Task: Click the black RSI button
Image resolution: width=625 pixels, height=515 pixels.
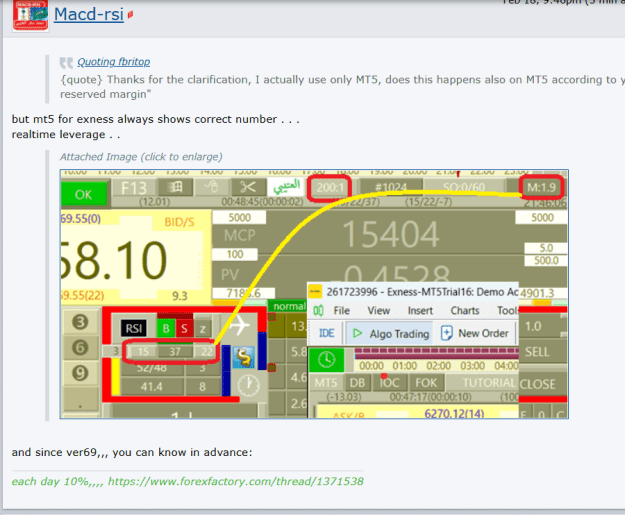Action: 134,328
